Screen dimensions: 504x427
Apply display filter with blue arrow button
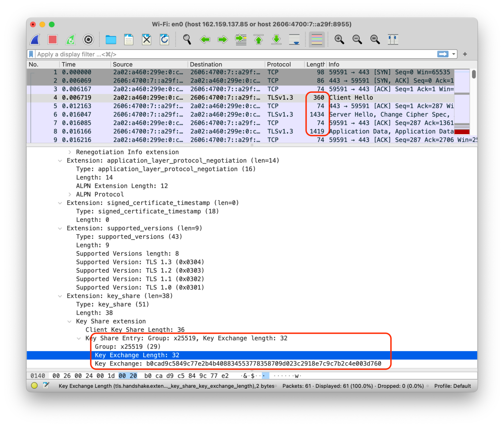443,54
